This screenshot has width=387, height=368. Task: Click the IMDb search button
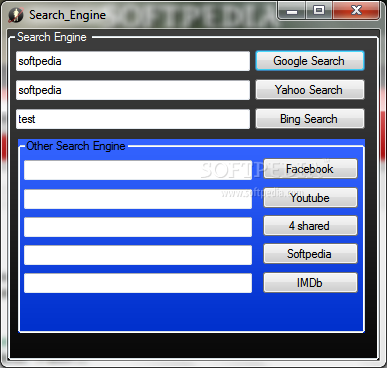(x=310, y=283)
